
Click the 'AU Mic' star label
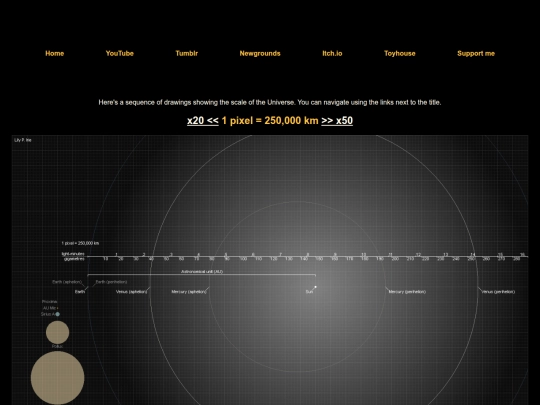50,308
